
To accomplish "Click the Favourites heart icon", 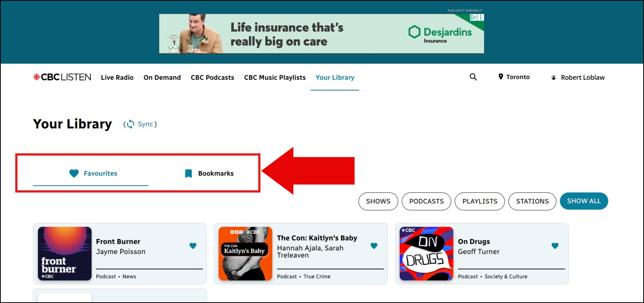I will [x=74, y=173].
